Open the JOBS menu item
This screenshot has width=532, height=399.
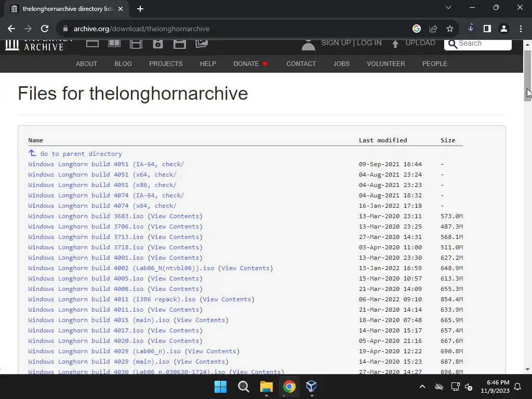point(341,64)
